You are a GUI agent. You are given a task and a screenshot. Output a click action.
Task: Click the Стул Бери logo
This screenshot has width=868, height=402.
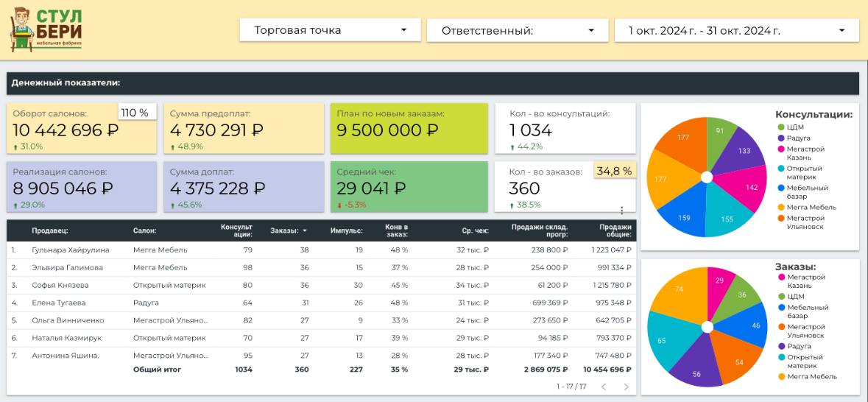[46, 29]
